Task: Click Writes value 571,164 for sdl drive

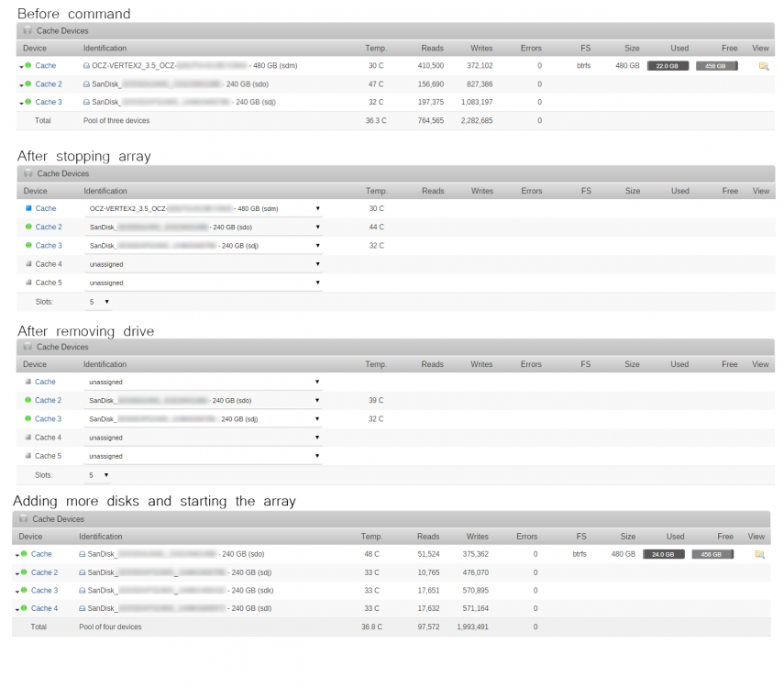Action: click(x=476, y=608)
